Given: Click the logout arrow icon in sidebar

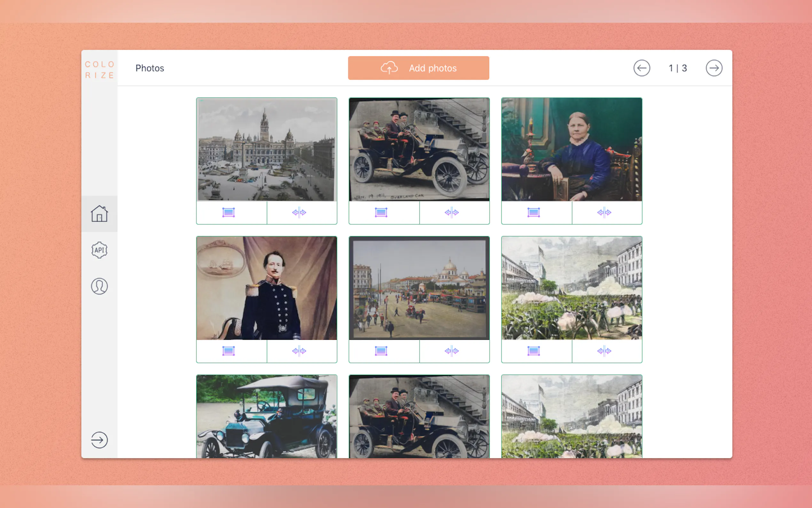Looking at the screenshot, I should pos(99,440).
